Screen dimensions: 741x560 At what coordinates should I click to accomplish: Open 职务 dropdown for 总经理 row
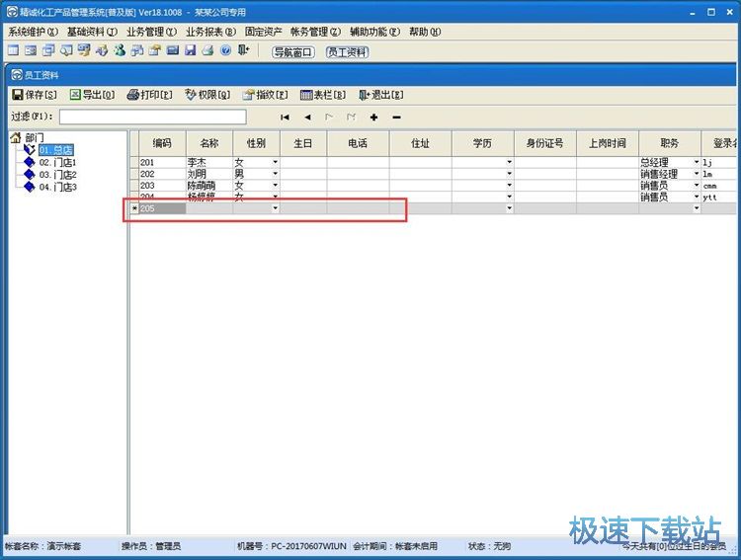[x=697, y=162]
